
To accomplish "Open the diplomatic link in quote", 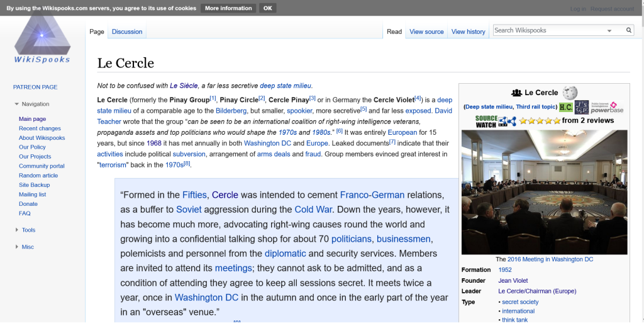I will 285,254.
